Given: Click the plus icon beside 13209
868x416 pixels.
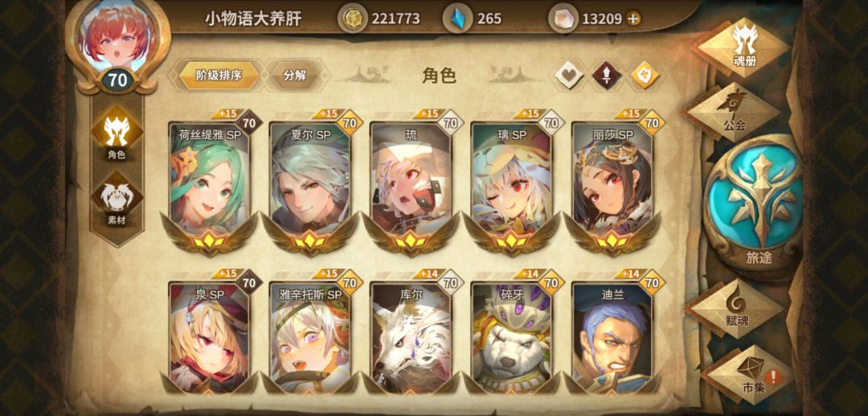Looking at the screenshot, I should (633, 19).
